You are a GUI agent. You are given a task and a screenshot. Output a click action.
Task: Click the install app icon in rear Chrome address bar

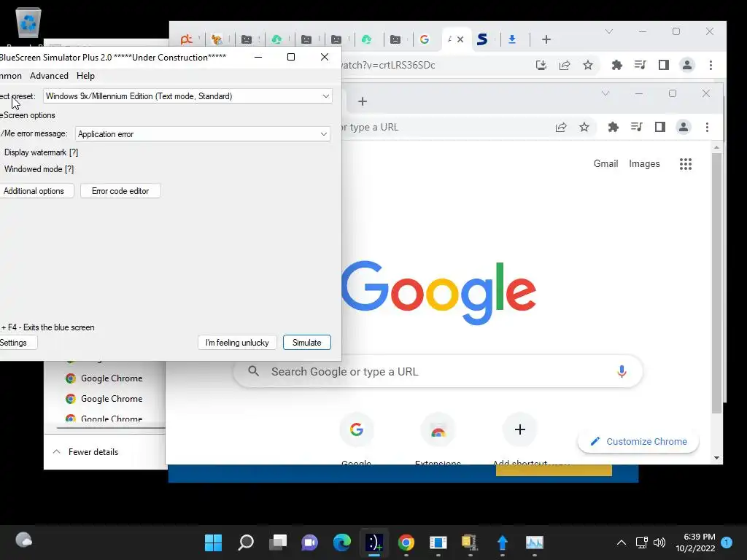coord(541,65)
